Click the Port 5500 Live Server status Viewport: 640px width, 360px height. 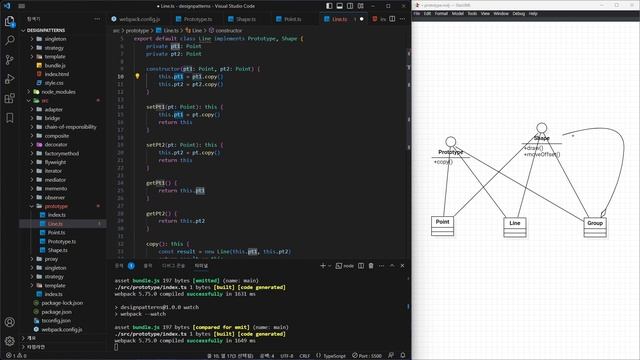(x=367, y=356)
